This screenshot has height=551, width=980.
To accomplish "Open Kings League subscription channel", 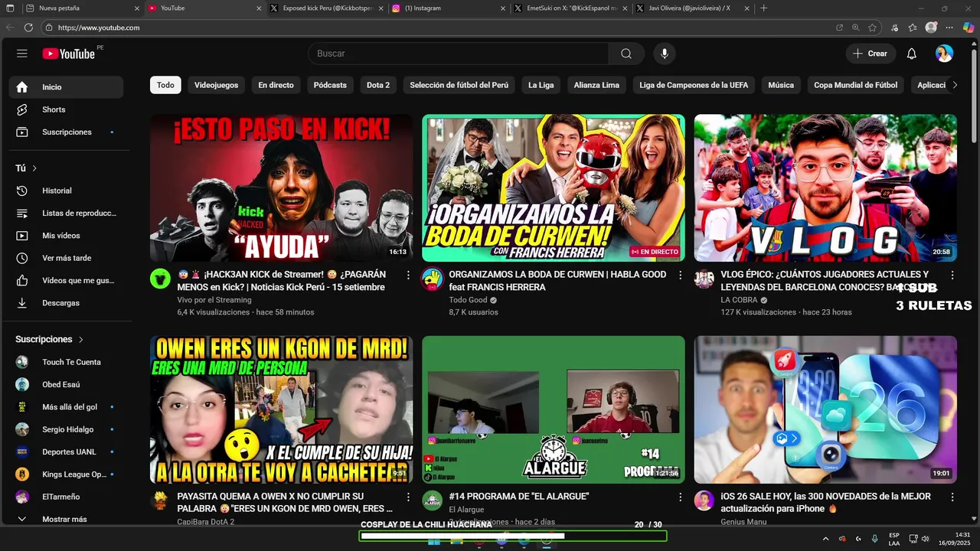I will coord(66,474).
